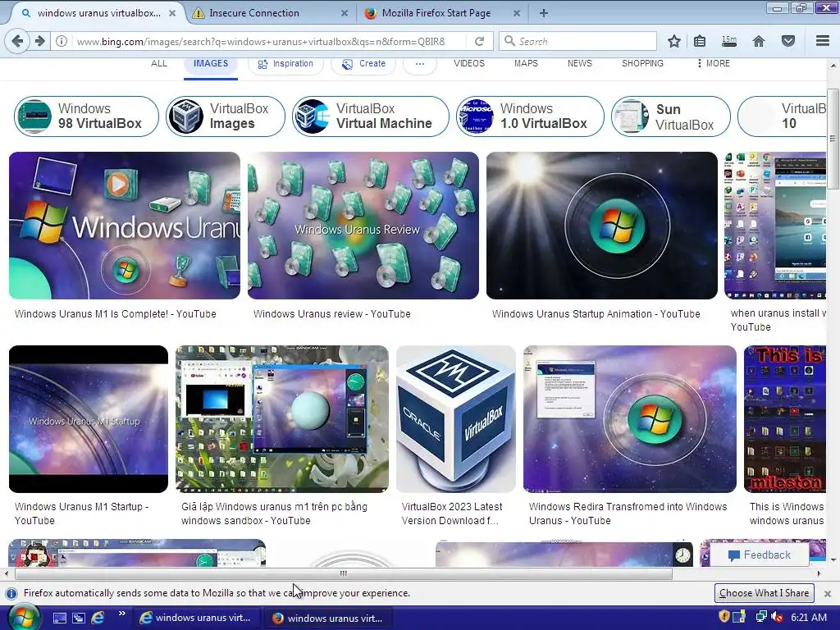Screen dimensions: 840x630
Task: Click the security shield tray icon
Action: click(724, 617)
